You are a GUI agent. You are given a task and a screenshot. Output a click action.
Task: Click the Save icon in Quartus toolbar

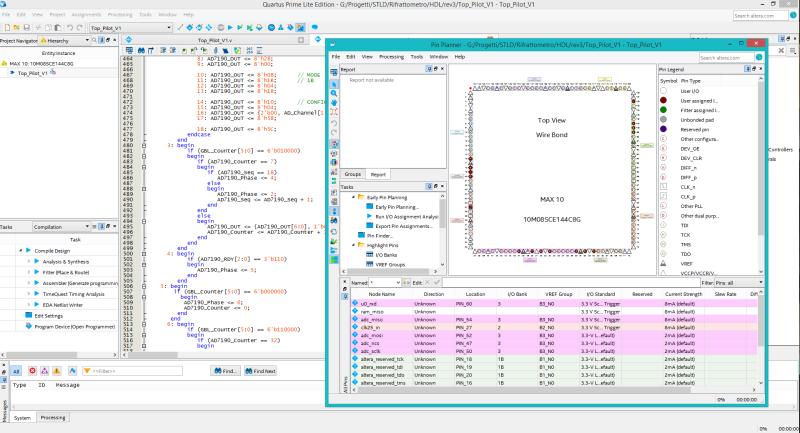(27, 28)
